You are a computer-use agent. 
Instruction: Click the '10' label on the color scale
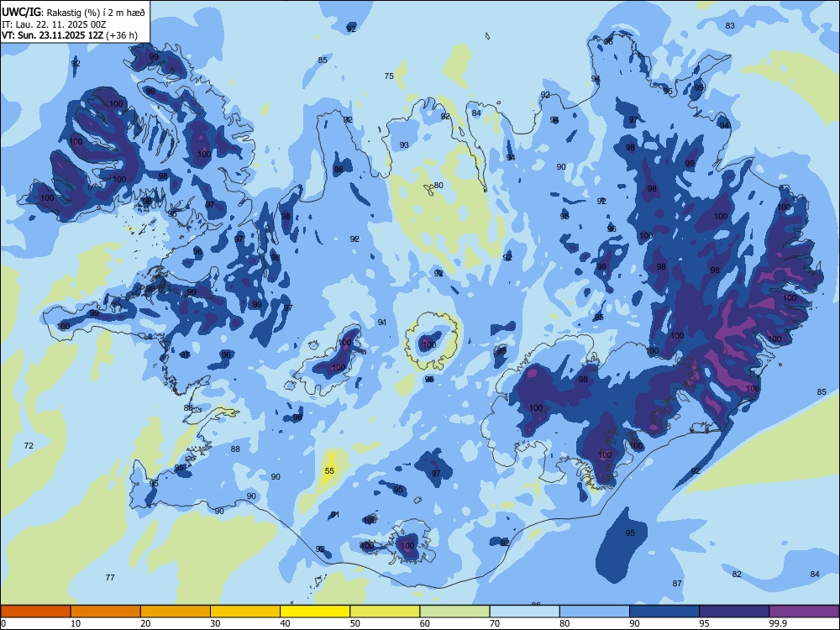tap(76, 623)
